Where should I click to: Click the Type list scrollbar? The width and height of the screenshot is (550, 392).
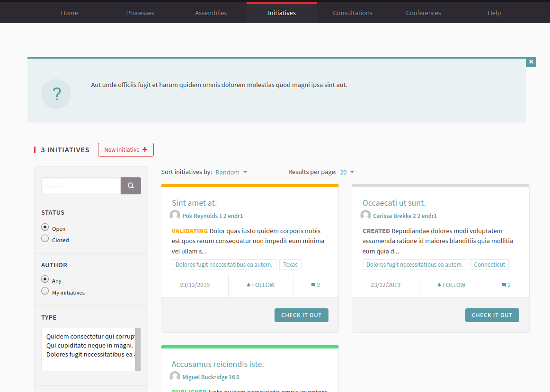point(138,349)
